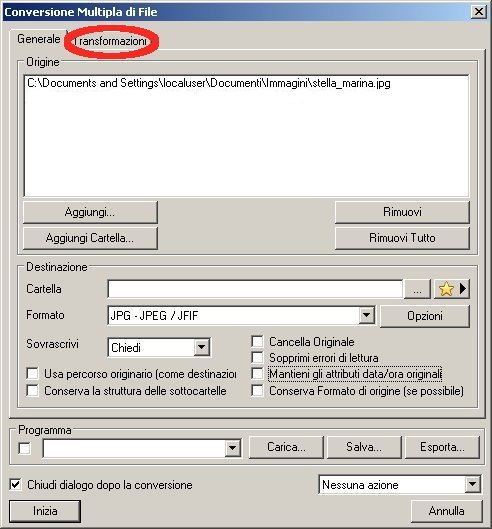Open the Sovrascrivi Chiedi dropdown

pos(201,347)
